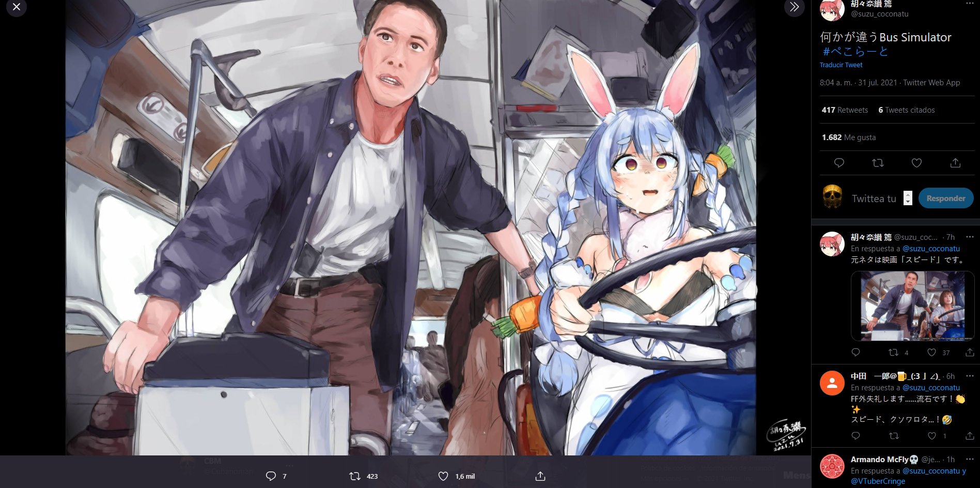Follow the @suzu_coconatu mention in the 元ネタ reply

click(x=931, y=249)
